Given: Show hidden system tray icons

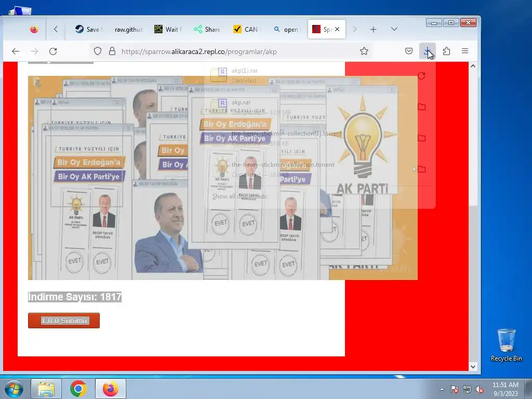Looking at the screenshot, I should point(442,389).
